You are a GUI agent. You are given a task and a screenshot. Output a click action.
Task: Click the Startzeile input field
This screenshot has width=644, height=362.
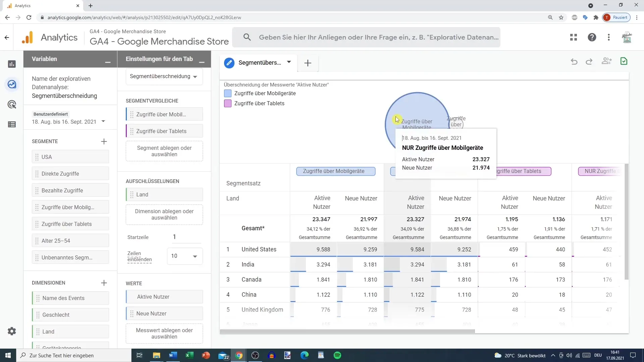pyautogui.click(x=186, y=237)
